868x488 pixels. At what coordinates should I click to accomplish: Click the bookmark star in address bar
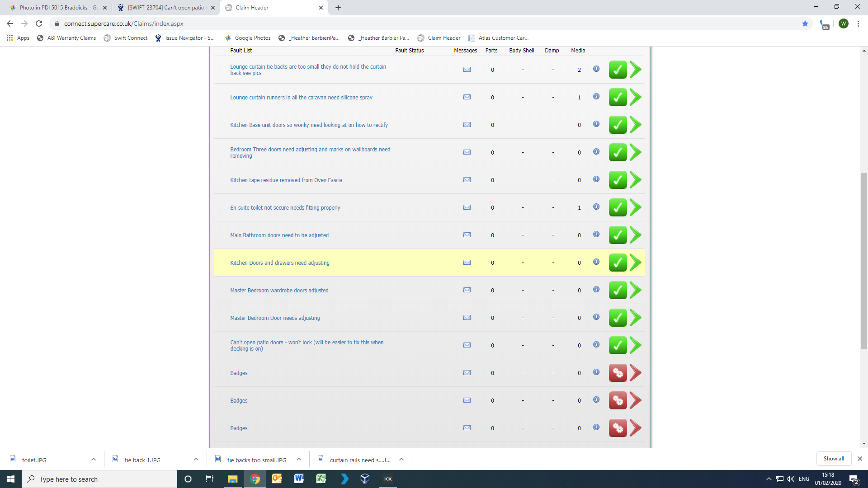(x=805, y=23)
